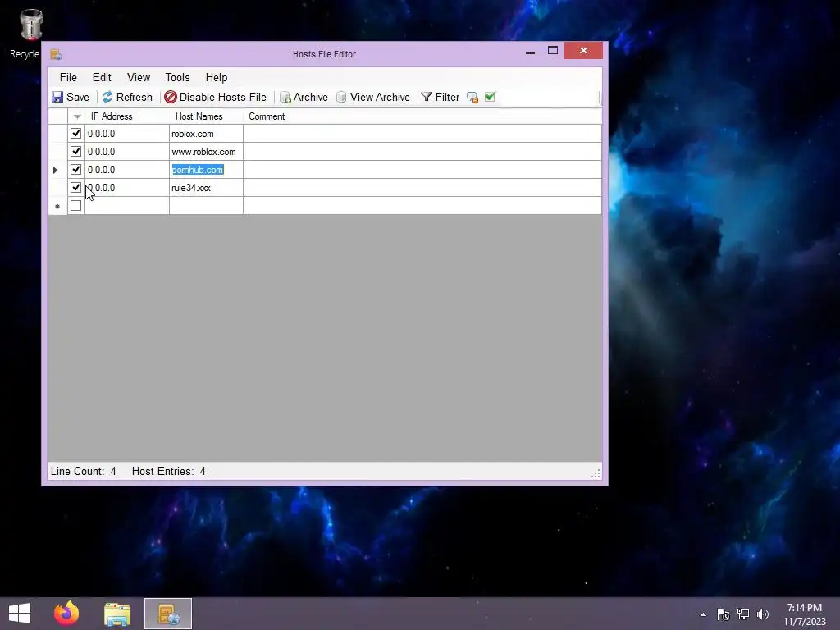The width and height of the screenshot is (840, 630).
Task: Open the File menu
Action: pyautogui.click(x=68, y=77)
